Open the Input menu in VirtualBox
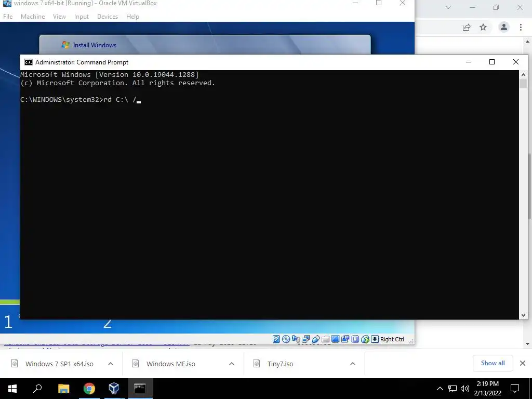532x399 pixels. (x=82, y=16)
